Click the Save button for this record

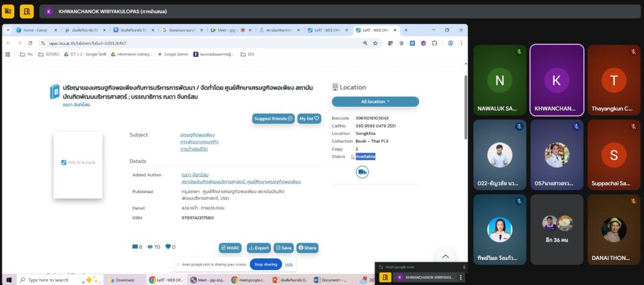(283, 247)
